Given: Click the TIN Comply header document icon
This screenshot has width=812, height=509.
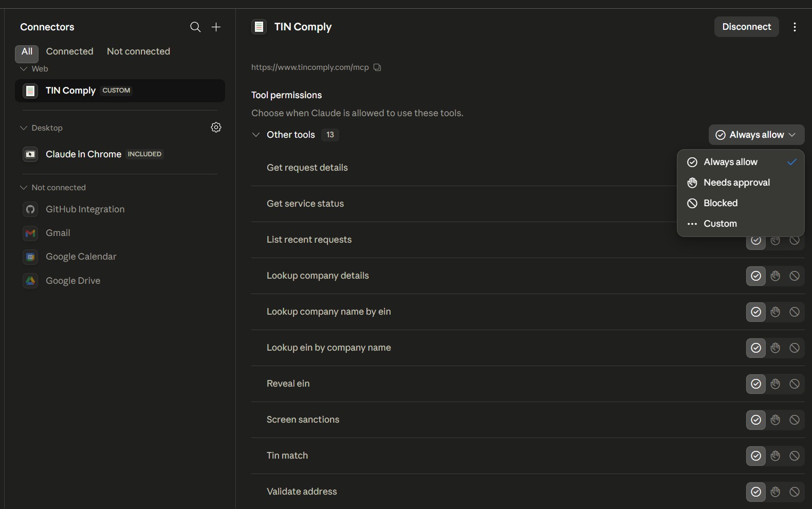Looking at the screenshot, I should pyautogui.click(x=259, y=27).
